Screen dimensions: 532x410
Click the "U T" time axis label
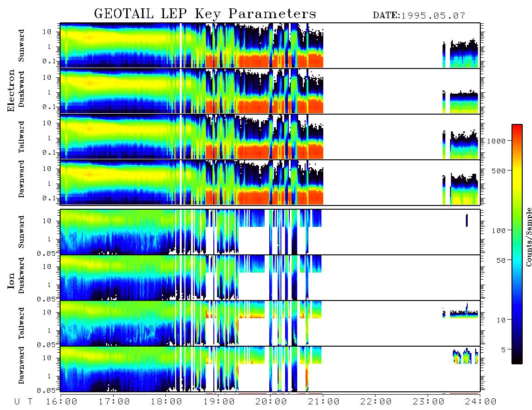point(24,402)
